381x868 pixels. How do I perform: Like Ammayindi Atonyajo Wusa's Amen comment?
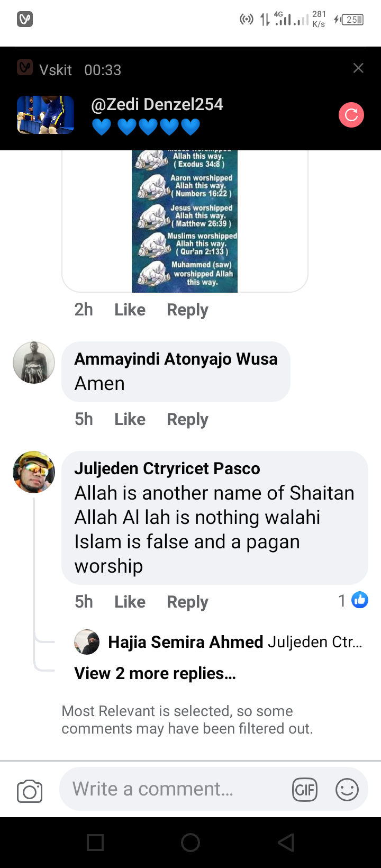pyautogui.click(x=130, y=419)
